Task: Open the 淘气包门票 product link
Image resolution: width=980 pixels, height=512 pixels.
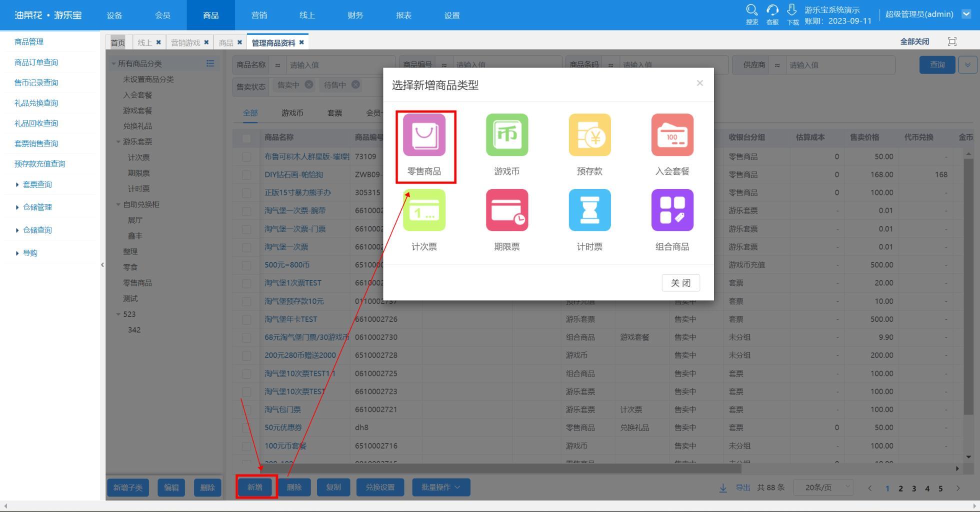Action: [x=282, y=409]
